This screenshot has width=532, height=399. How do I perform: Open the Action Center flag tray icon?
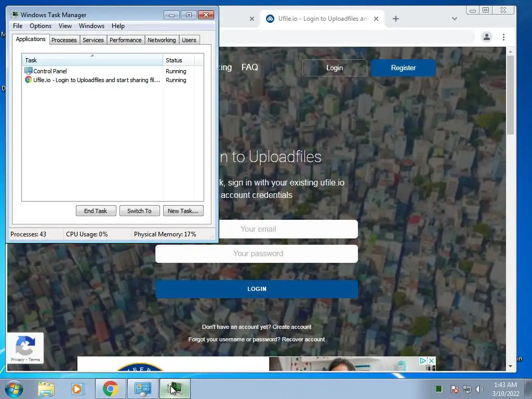(455, 389)
